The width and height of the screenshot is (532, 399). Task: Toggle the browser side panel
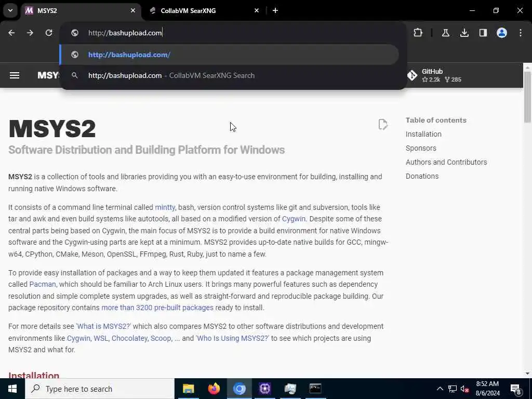(x=483, y=33)
